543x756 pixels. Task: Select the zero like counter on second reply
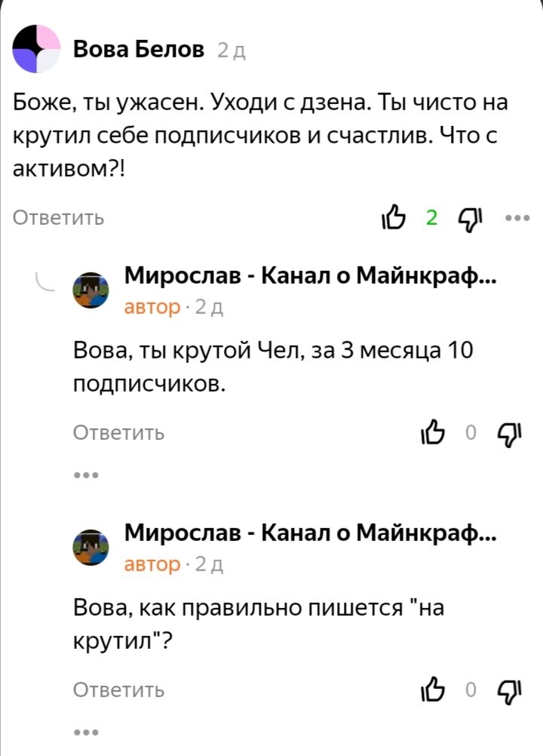tap(471, 688)
